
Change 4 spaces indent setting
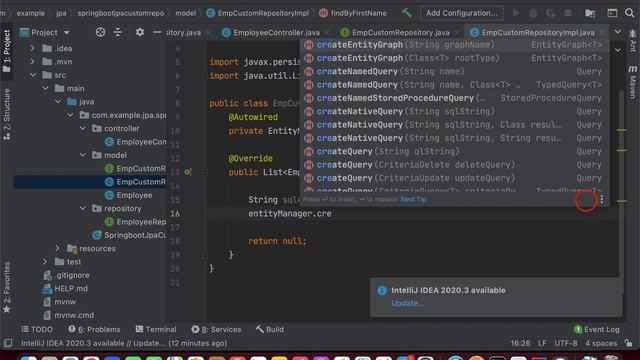[x=601, y=343]
